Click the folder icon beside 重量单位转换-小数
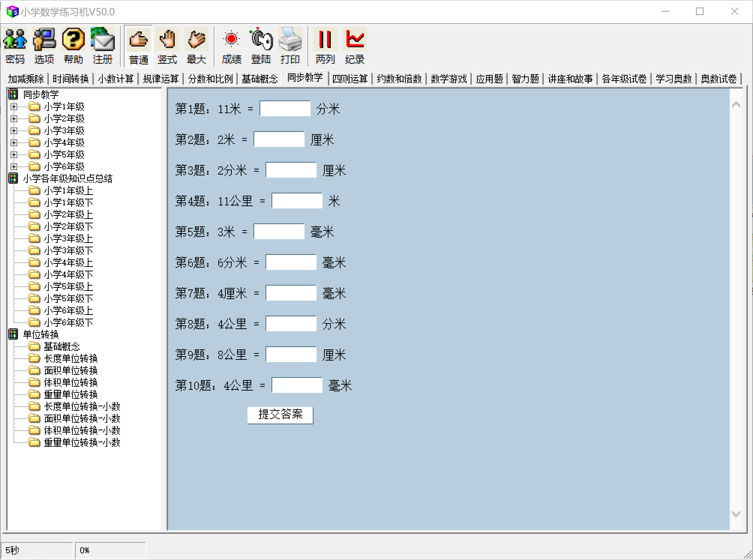 tap(34, 442)
